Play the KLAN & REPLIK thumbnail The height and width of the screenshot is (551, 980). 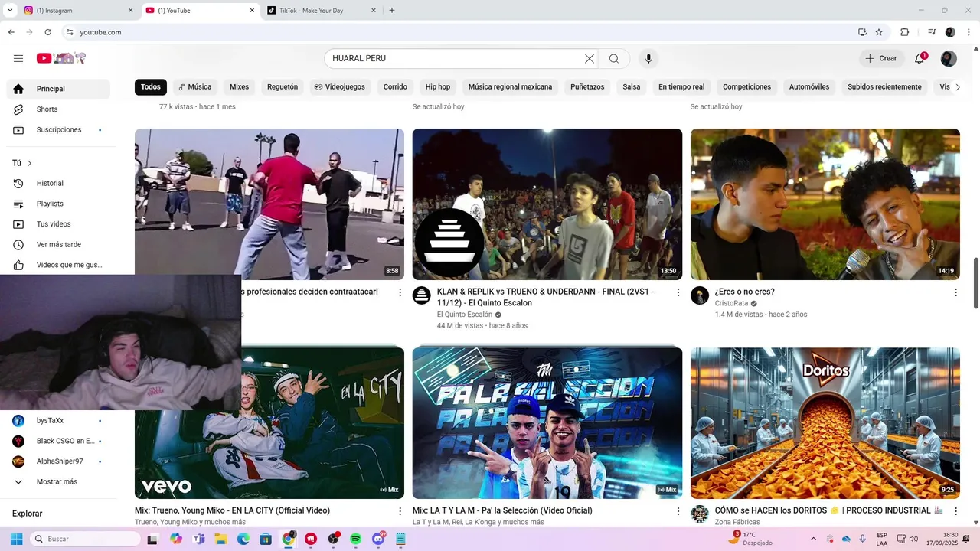547,204
